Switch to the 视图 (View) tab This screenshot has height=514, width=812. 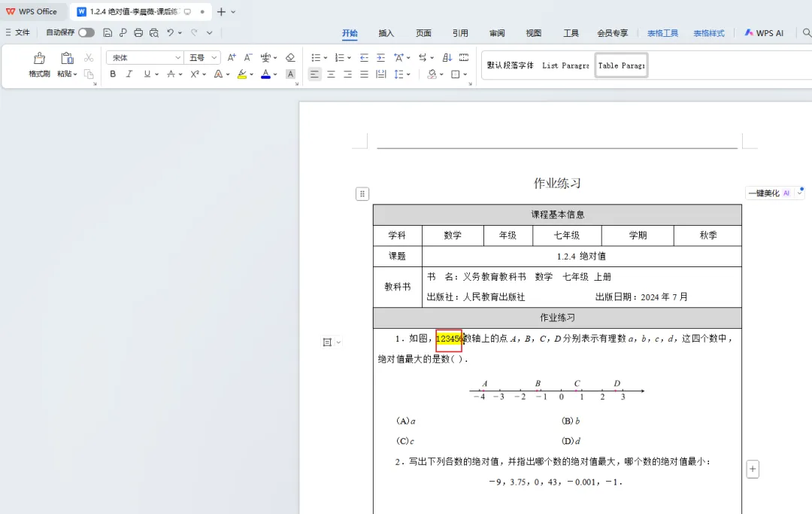tap(534, 33)
